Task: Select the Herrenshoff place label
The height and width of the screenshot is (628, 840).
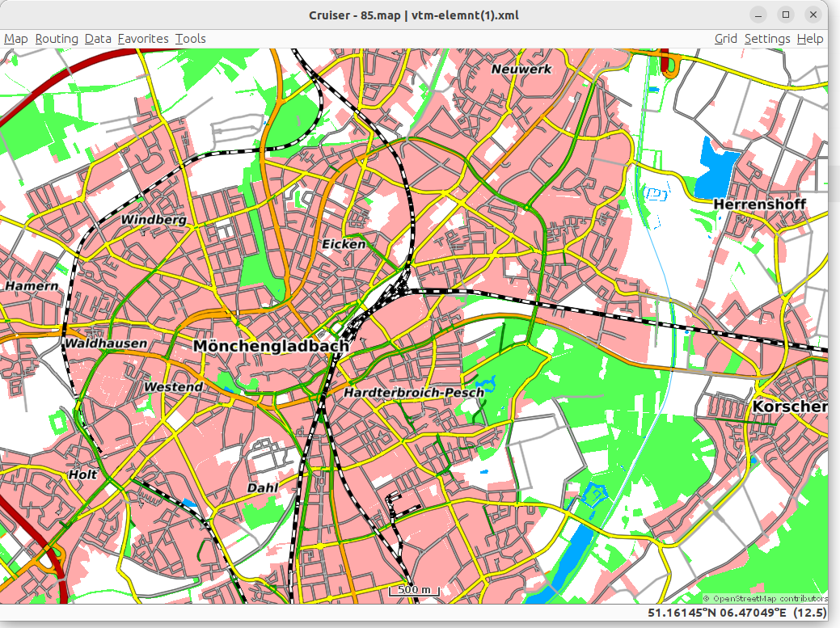Action: 759,204
